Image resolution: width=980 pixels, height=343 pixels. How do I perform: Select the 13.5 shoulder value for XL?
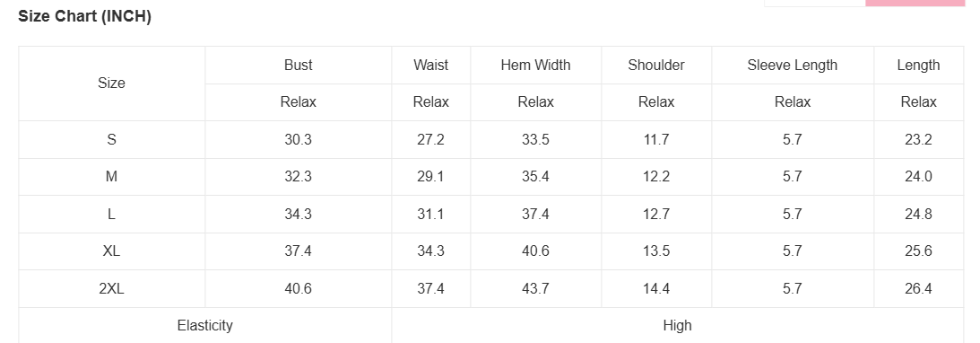click(x=656, y=251)
